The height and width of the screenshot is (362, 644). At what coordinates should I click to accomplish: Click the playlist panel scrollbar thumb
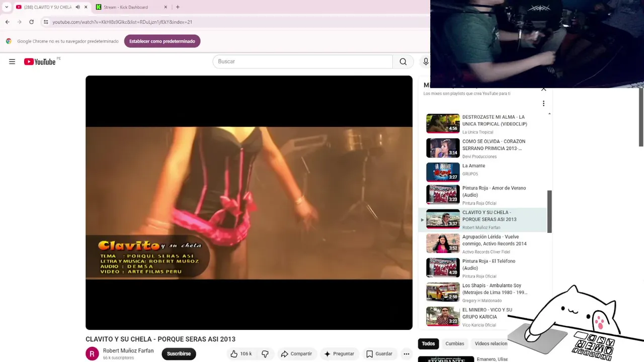click(x=549, y=211)
